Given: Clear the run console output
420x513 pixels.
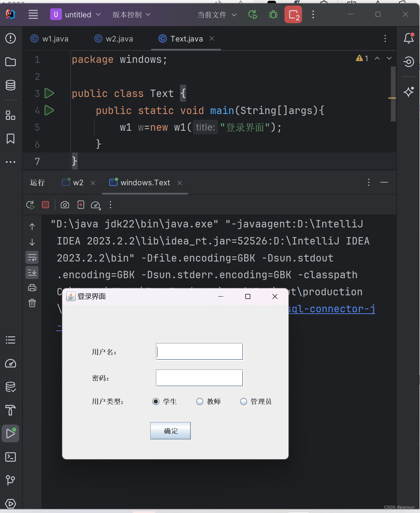Looking at the screenshot, I should [x=32, y=303].
